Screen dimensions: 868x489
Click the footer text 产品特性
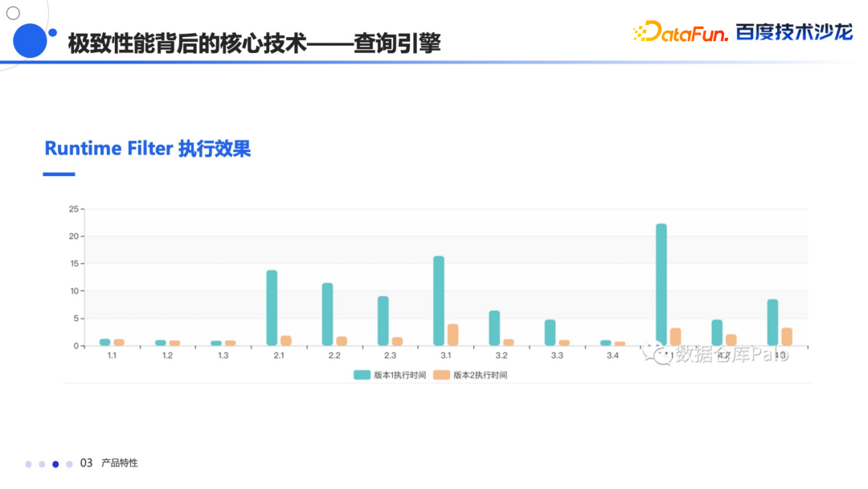click(120, 463)
